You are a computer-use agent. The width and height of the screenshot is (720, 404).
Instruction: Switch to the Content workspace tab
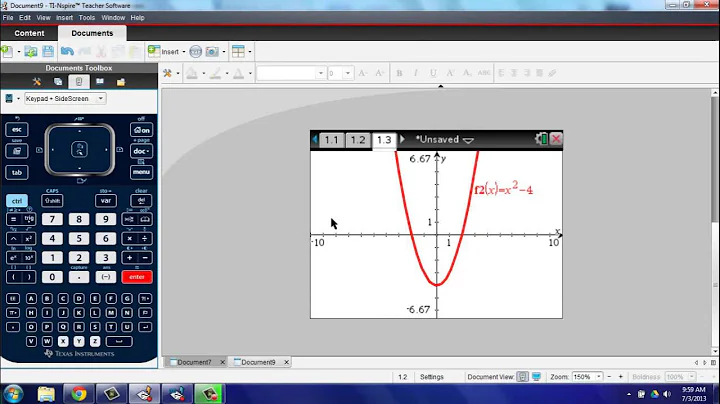[x=29, y=33]
